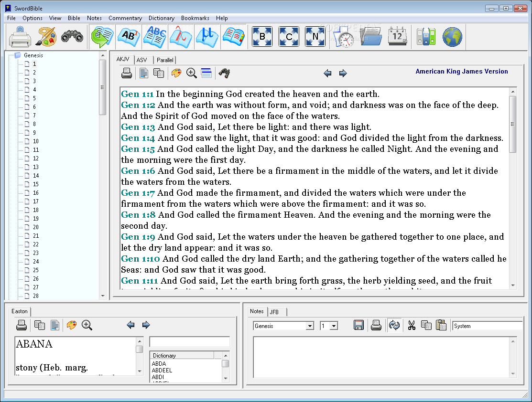
Task: Click the dictionary search input field
Action: (190, 342)
